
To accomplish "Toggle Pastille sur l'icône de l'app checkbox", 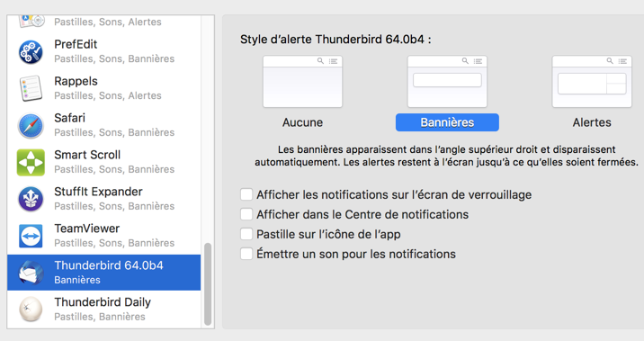I will click(246, 234).
